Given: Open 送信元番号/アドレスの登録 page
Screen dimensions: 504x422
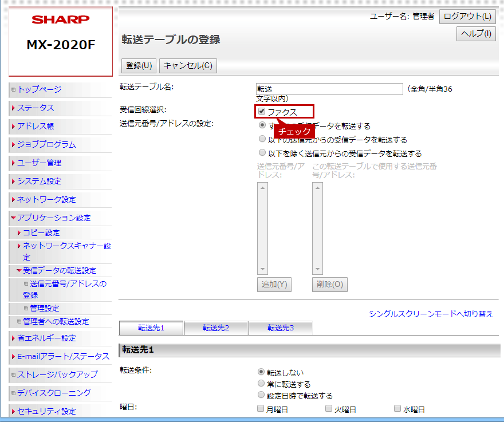Looking at the screenshot, I should [x=65, y=289].
